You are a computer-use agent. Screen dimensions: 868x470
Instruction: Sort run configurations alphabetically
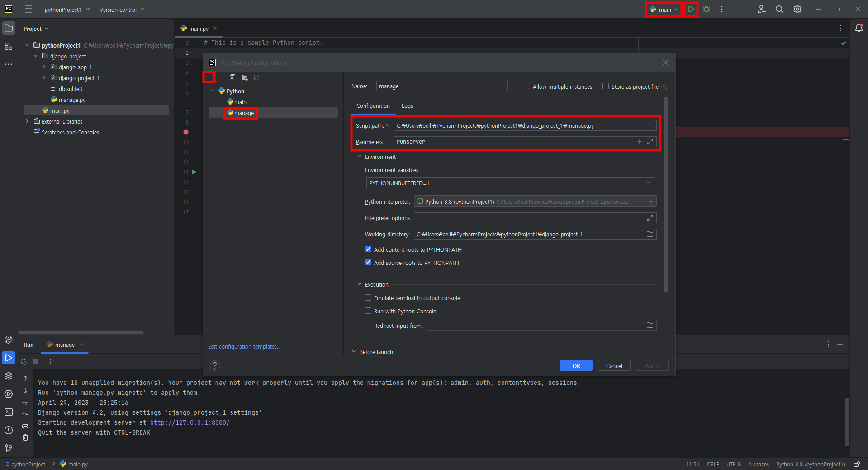(x=256, y=77)
